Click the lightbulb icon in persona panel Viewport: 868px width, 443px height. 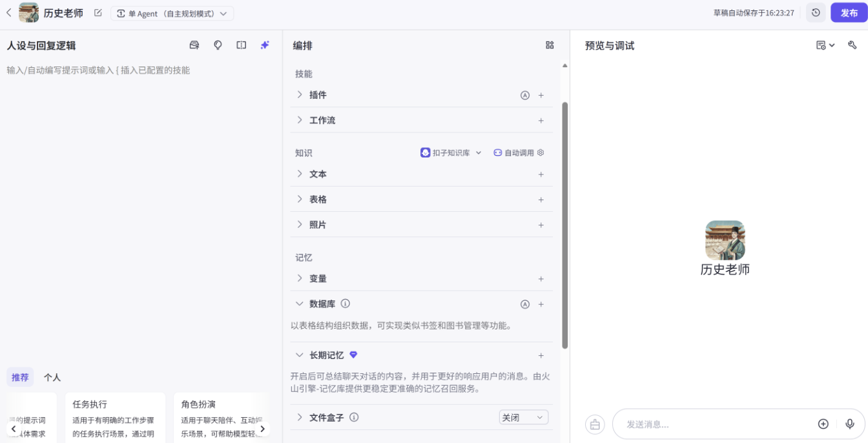[218, 45]
